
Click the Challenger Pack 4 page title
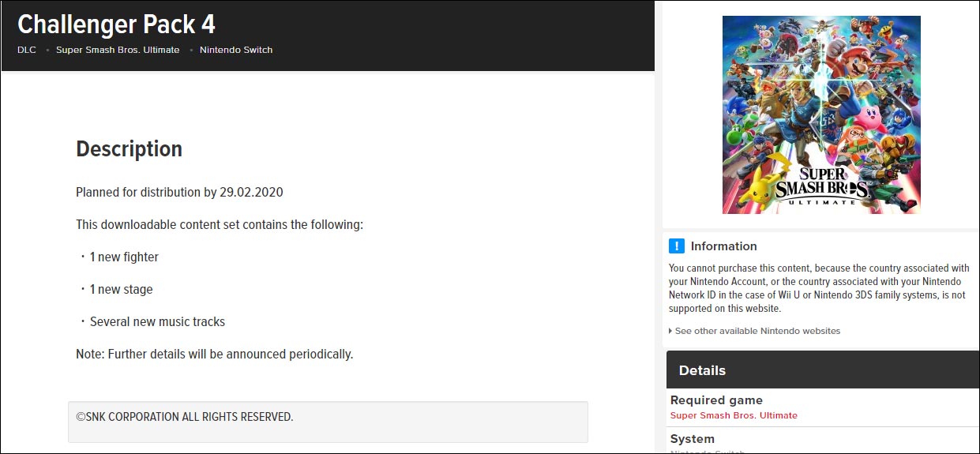(x=116, y=24)
